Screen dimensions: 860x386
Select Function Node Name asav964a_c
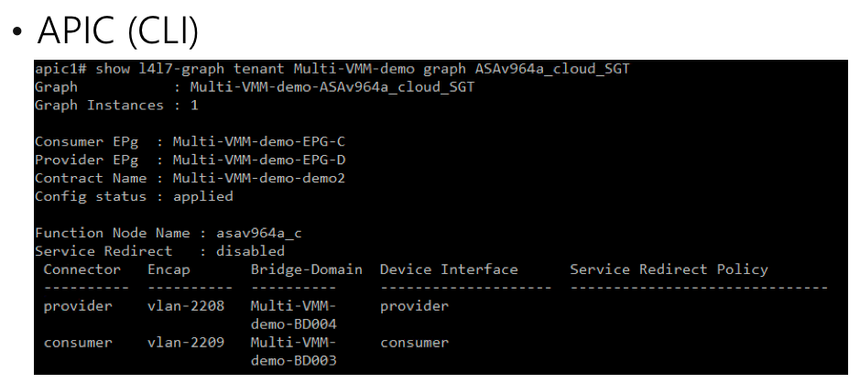pyautogui.click(x=259, y=234)
